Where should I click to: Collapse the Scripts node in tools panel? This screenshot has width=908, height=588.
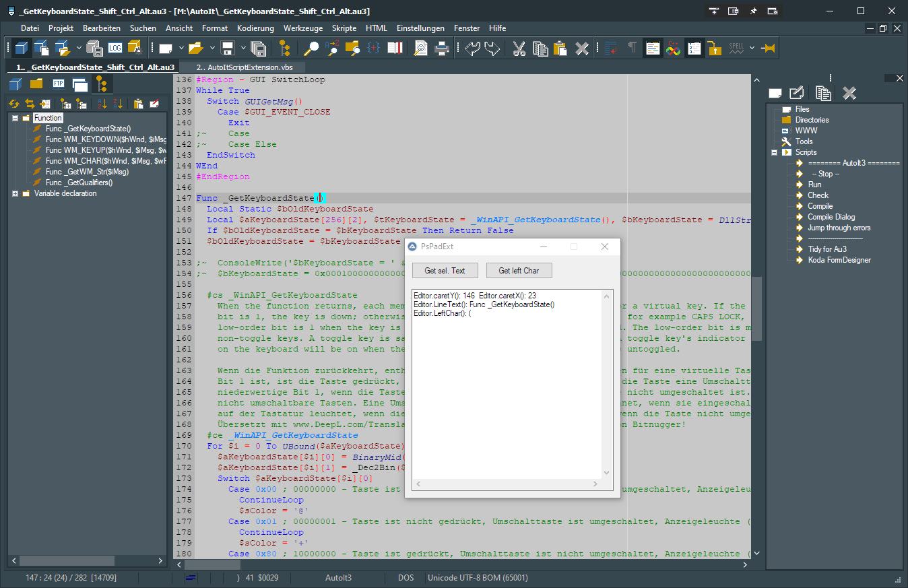coord(774,152)
